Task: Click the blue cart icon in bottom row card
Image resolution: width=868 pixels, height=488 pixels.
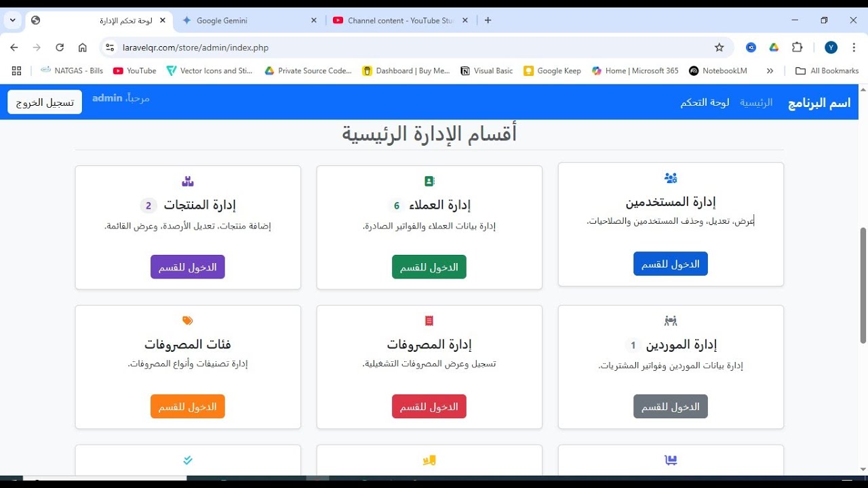Action: point(671,460)
